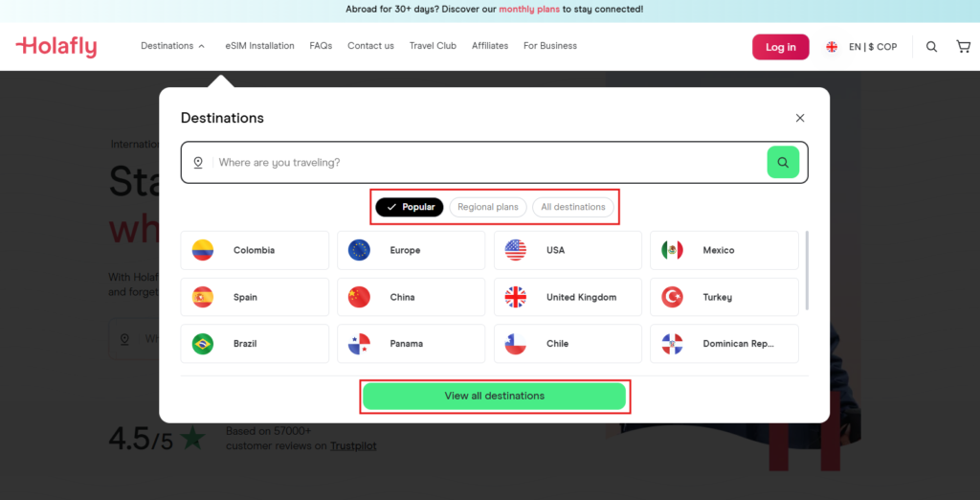This screenshot has height=500, width=980.
Task: Click the "China" destination name
Action: tap(403, 297)
